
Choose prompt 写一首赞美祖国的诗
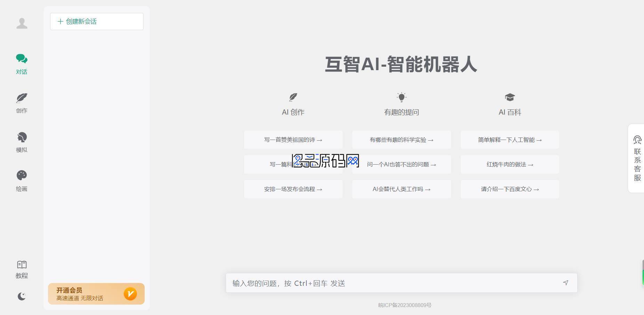293,140
